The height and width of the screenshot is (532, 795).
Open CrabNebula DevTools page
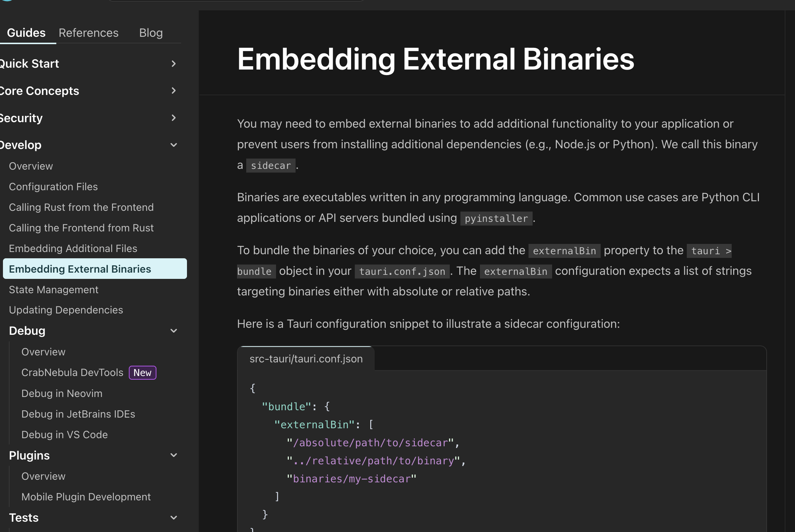pyautogui.click(x=72, y=372)
